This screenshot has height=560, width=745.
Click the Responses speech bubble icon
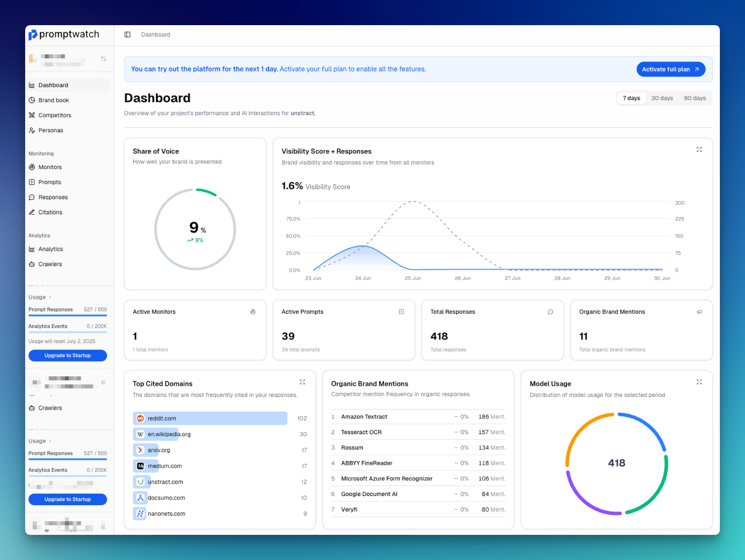[32, 197]
